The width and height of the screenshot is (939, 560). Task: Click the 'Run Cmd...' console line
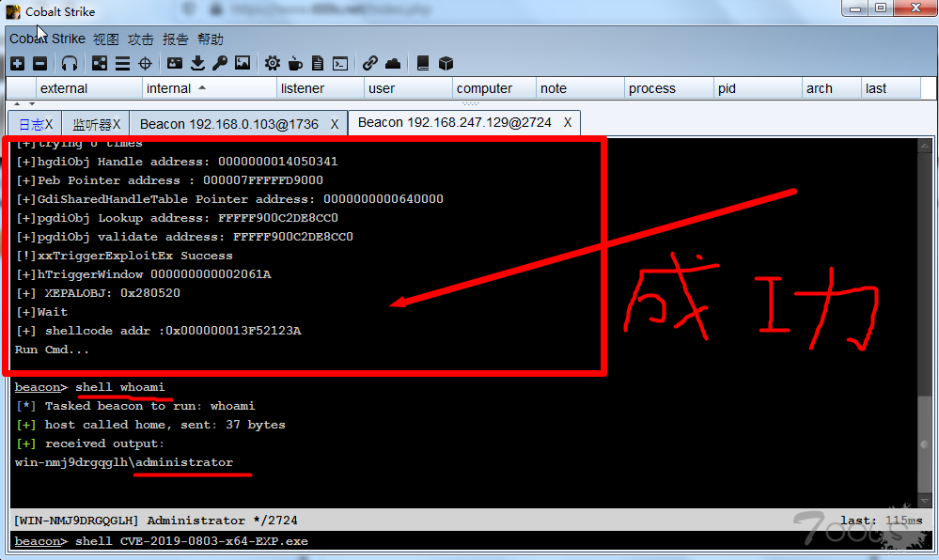pos(52,350)
